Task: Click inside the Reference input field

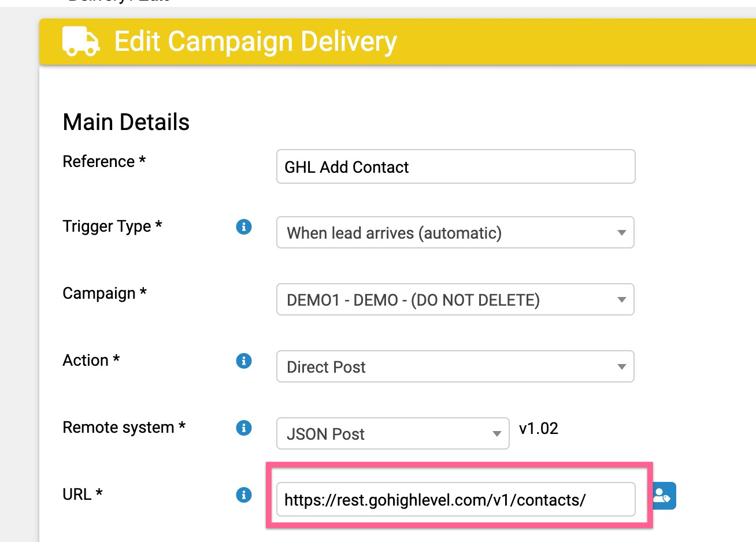Action: [x=455, y=166]
